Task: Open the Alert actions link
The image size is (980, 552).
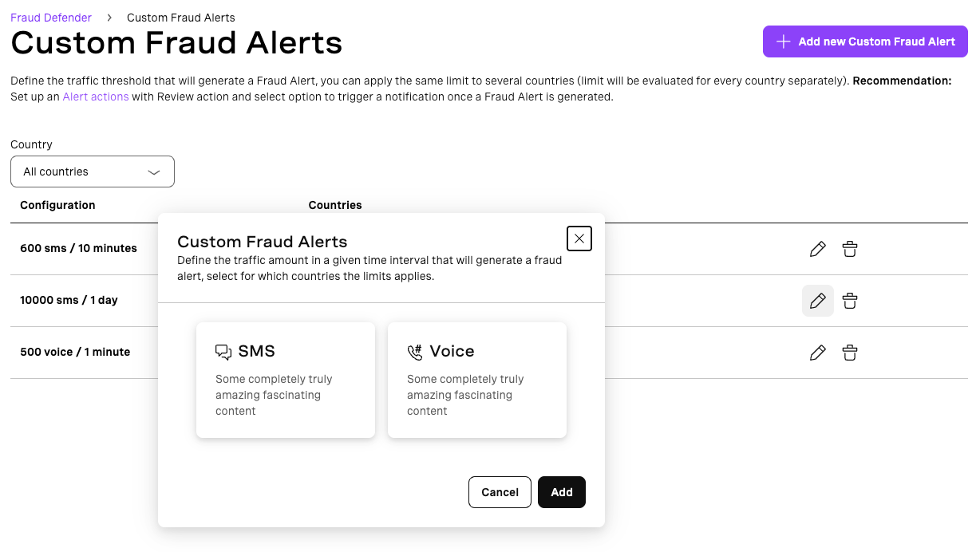Action: point(96,97)
